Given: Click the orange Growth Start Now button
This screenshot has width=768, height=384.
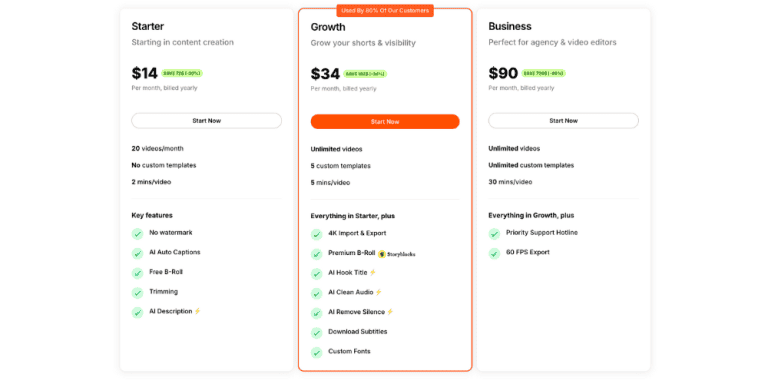Looking at the screenshot, I should (385, 121).
